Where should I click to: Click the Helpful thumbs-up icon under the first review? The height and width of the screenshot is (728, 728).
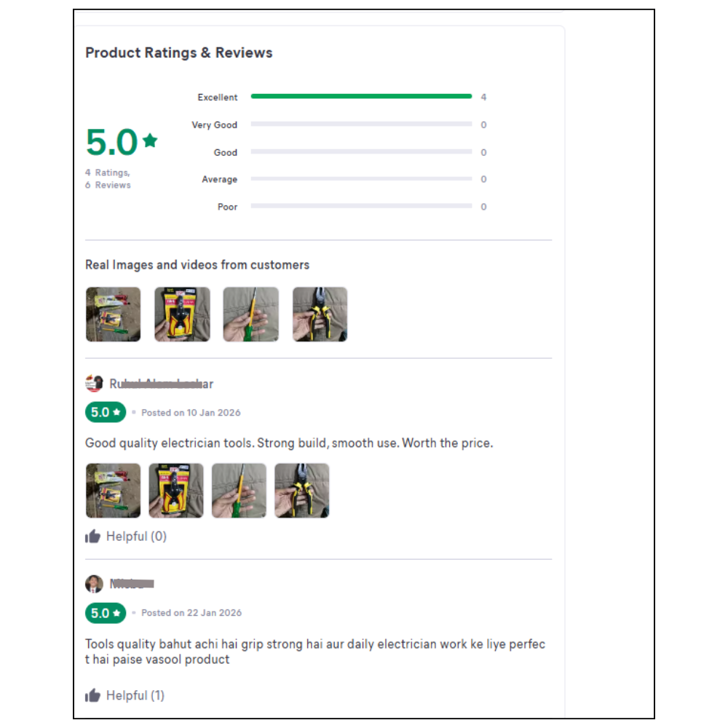pyautogui.click(x=92, y=537)
